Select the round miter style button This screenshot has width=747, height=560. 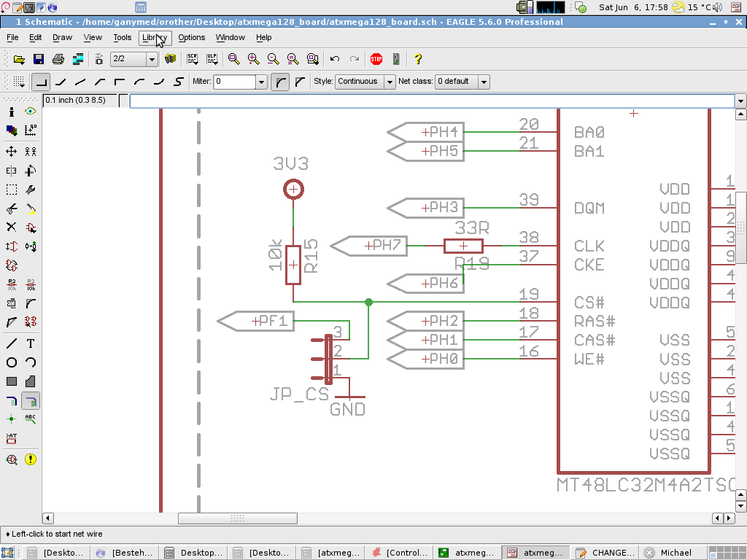coord(280,82)
